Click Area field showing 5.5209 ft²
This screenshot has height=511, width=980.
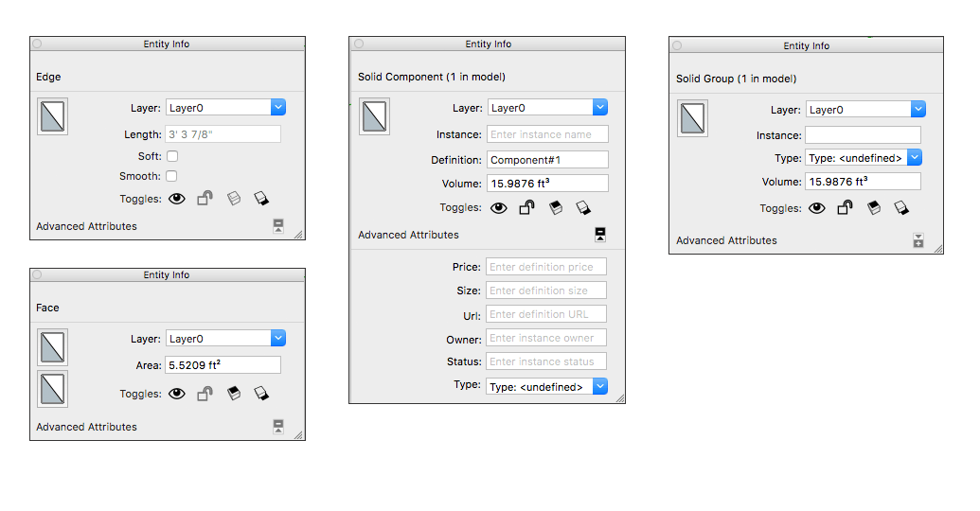pos(223,365)
